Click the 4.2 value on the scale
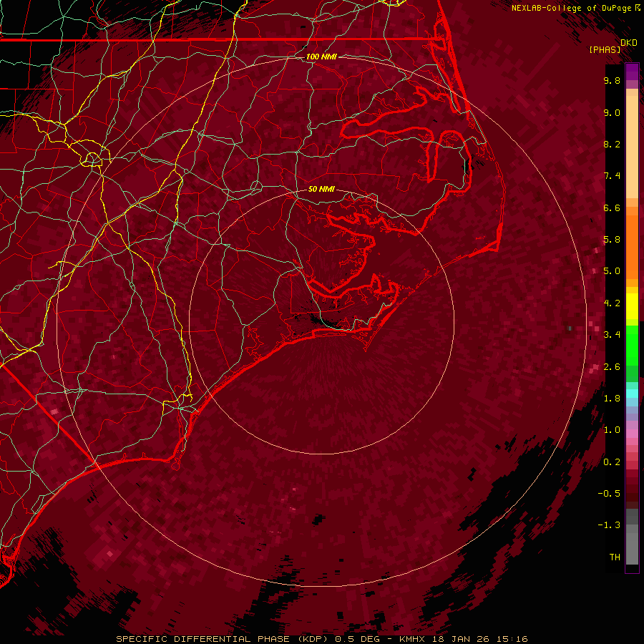 pyautogui.click(x=612, y=303)
